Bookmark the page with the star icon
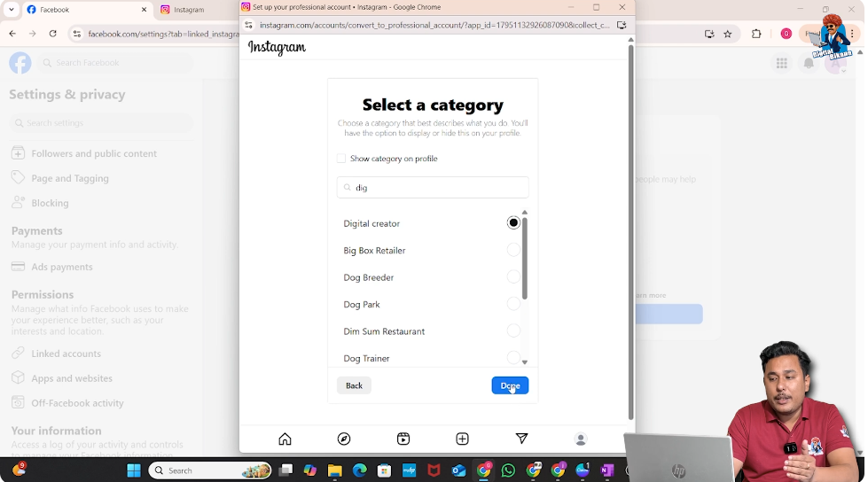 tap(728, 34)
